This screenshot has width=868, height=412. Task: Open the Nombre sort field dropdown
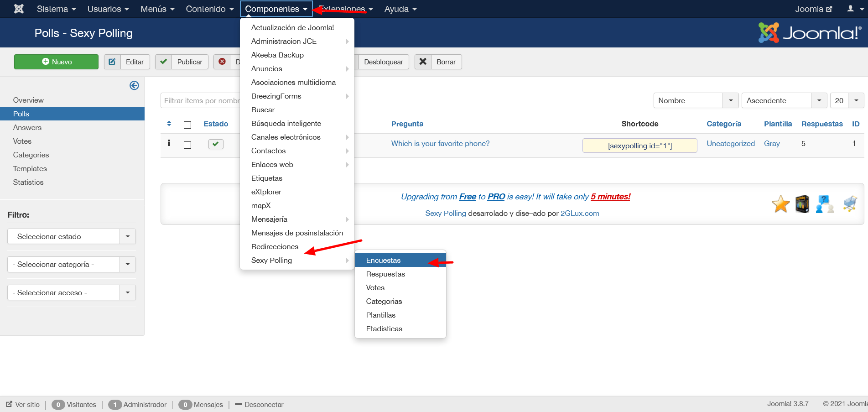[696, 100]
